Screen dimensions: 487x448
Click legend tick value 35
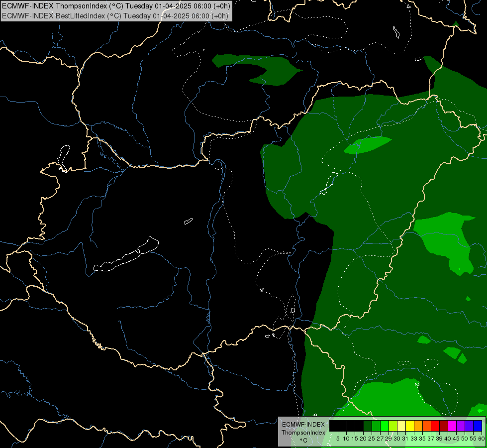tap(422, 439)
